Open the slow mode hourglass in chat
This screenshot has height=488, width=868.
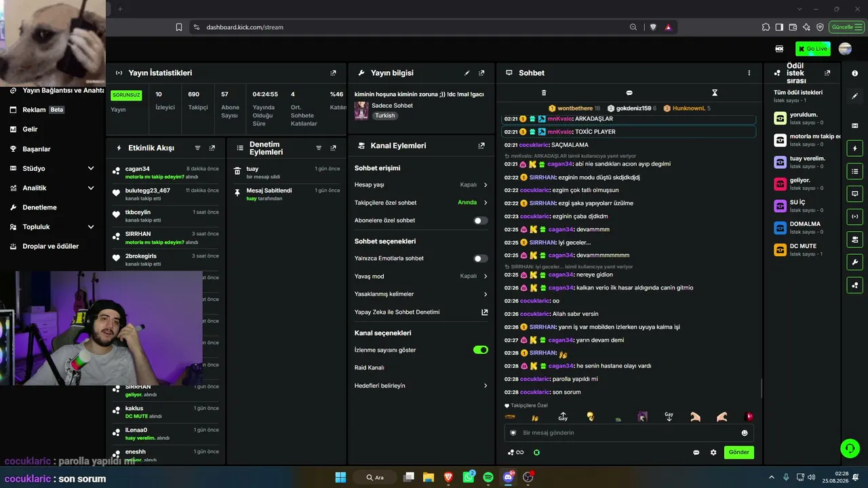point(715,93)
